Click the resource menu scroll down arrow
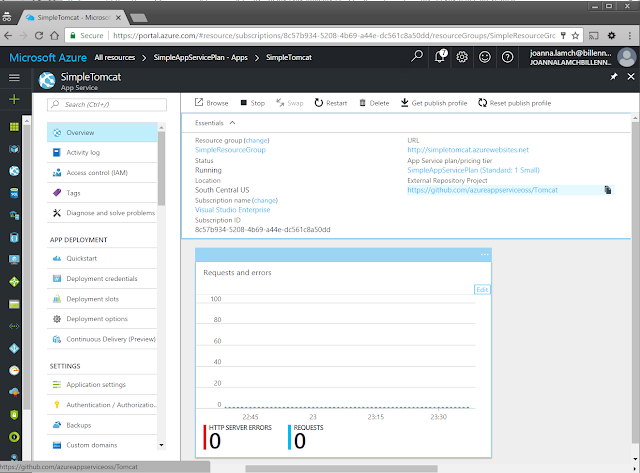The image size is (640, 473). (162, 445)
